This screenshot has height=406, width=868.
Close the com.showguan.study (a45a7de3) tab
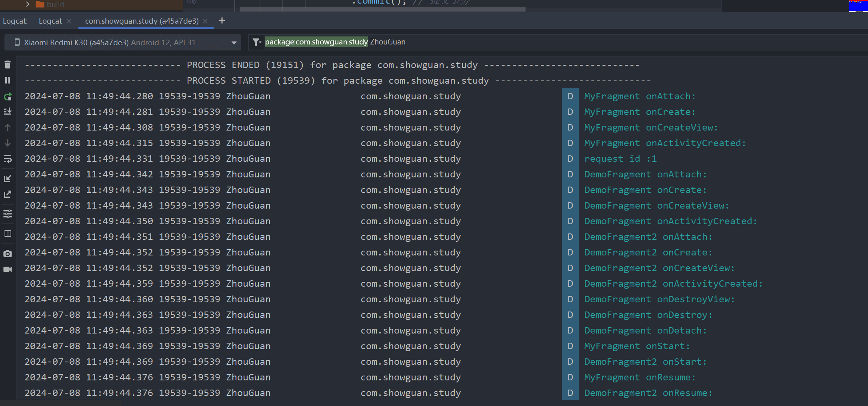(x=205, y=21)
